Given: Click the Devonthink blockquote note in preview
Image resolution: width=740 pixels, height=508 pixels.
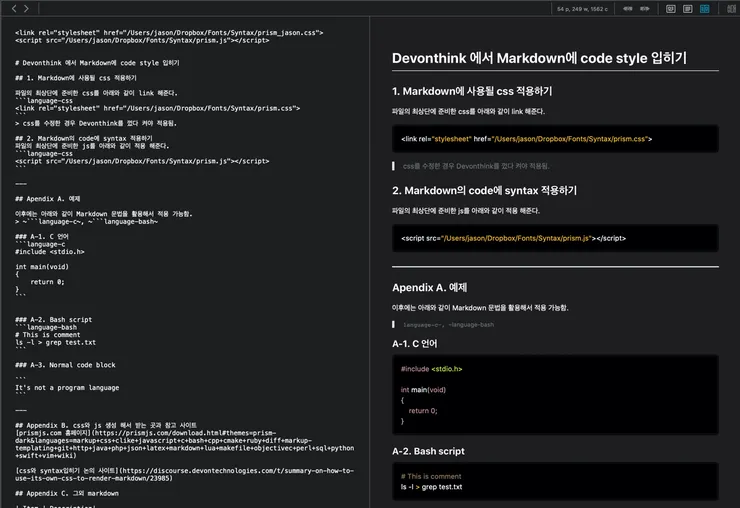Looking at the screenshot, I should [476, 166].
